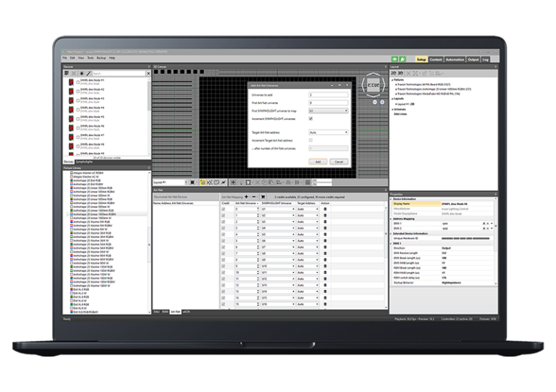Click the green eye preview icon

click(394, 59)
